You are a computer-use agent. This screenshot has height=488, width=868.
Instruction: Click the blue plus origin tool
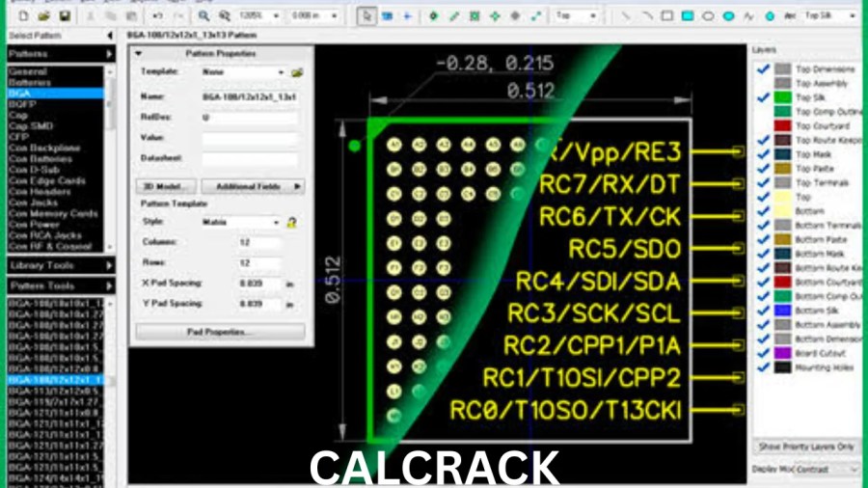pos(407,16)
